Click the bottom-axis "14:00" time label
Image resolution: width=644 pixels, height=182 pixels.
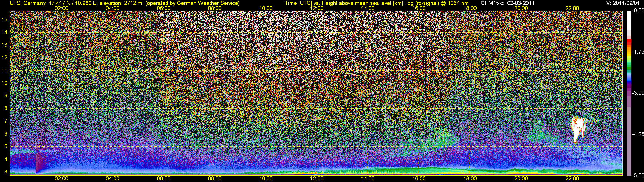click(x=368, y=179)
